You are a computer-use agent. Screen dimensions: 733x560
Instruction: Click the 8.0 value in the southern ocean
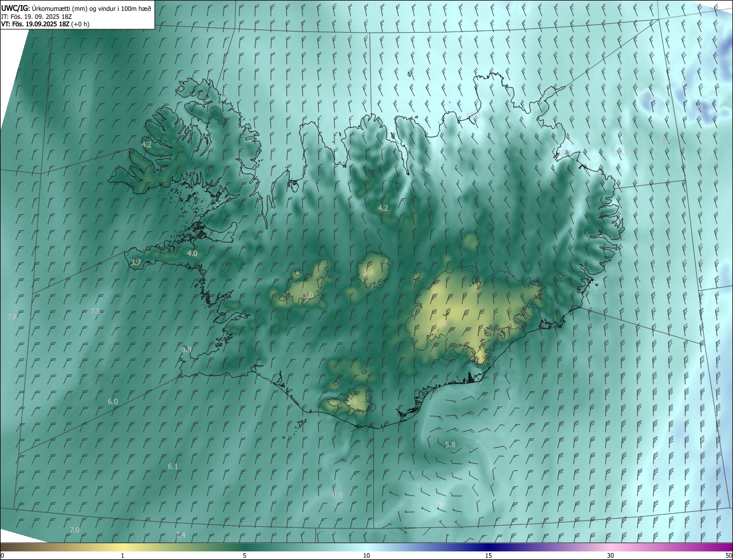(337, 495)
